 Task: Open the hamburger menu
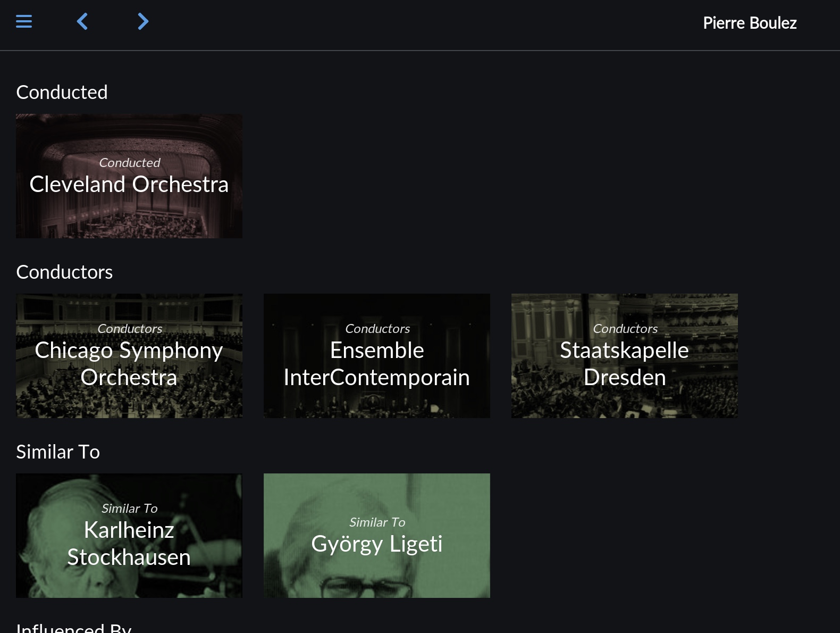[x=24, y=21]
